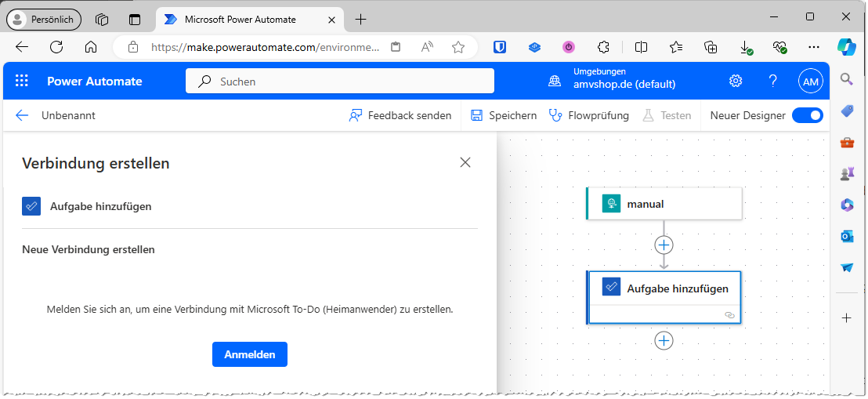Image resolution: width=868 pixels, height=399 pixels.
Task: Reload the page with the refresh icon
Action: [x=56, y=47]
